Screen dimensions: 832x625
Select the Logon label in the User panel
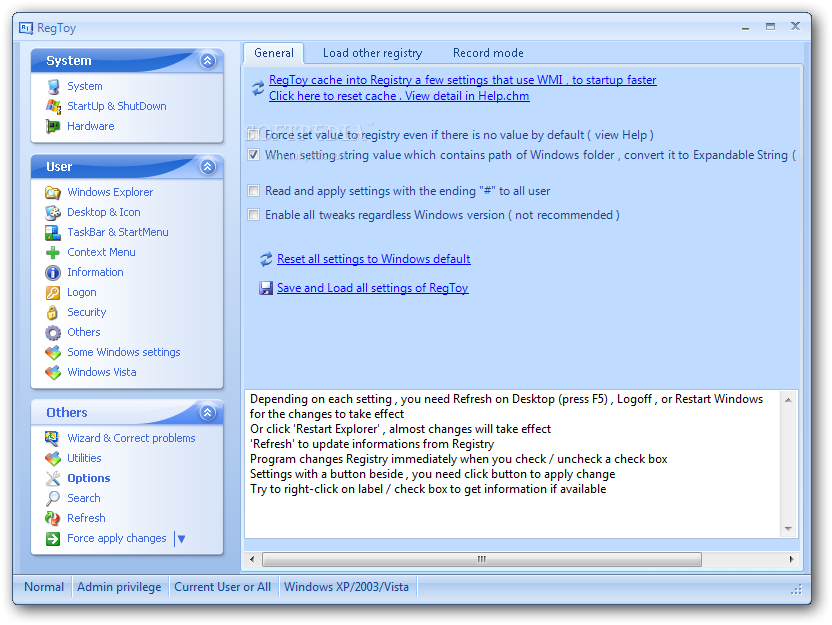click(82, 292)
